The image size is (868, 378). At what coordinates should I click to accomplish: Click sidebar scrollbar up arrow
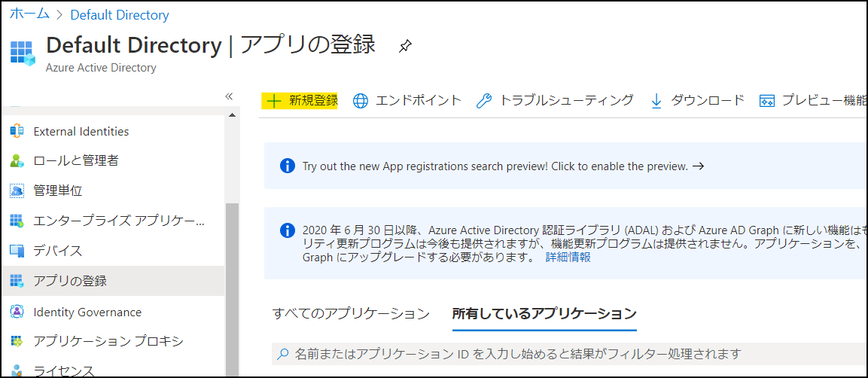click(232, 114)
